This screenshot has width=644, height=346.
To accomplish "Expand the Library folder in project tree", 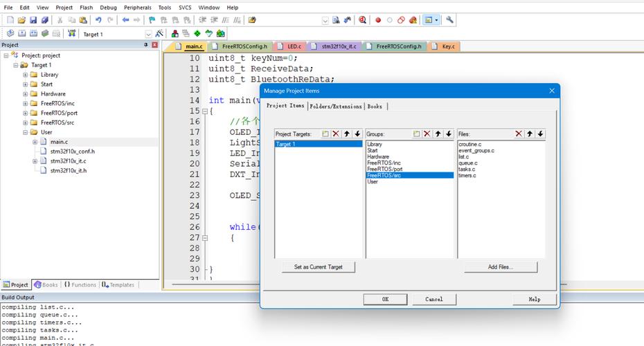I will pos(25,75).
